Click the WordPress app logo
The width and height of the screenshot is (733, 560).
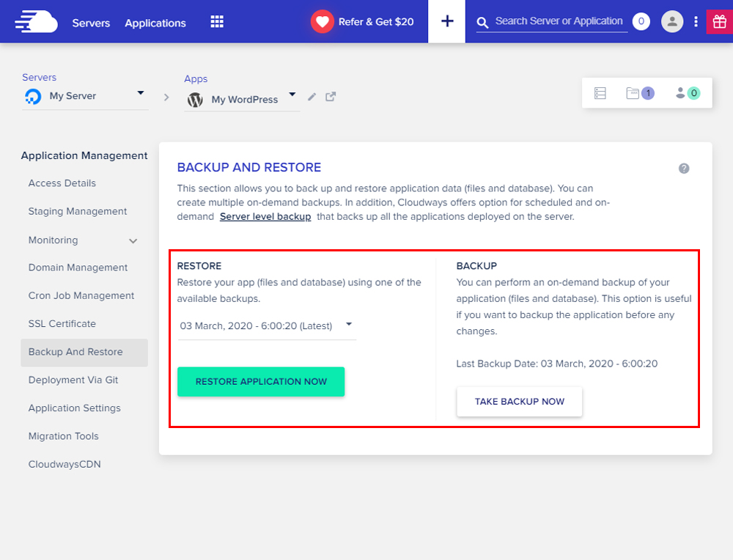[x=195, y=100]
